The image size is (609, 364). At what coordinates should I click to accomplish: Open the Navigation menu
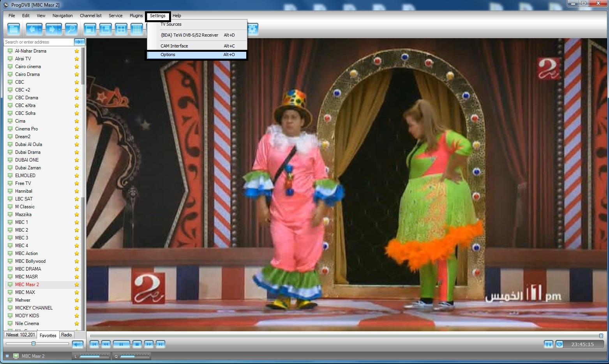(x=62, y=16)
